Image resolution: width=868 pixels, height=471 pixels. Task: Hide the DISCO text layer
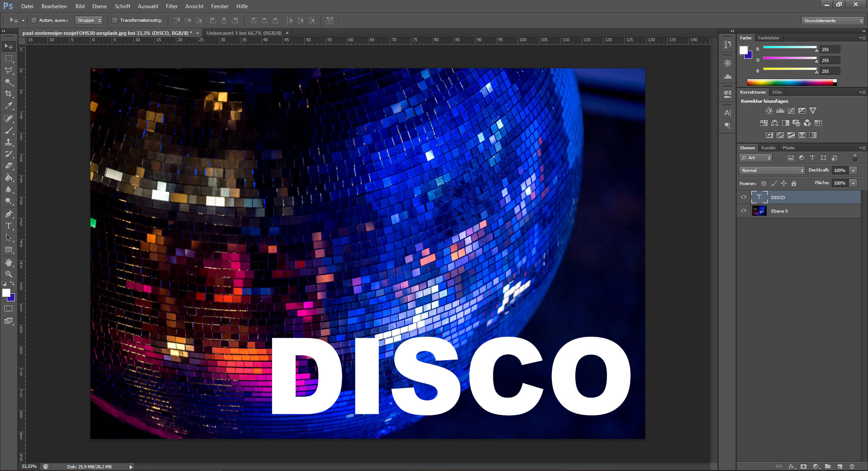coord(744,197)
